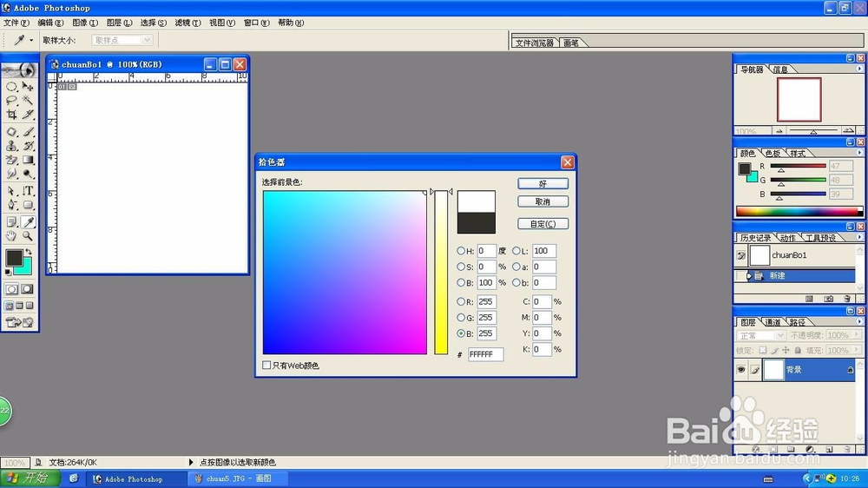Viewport: 868px width, 488px height.
Task: Select the Type tool
Action: click(28, 190)
